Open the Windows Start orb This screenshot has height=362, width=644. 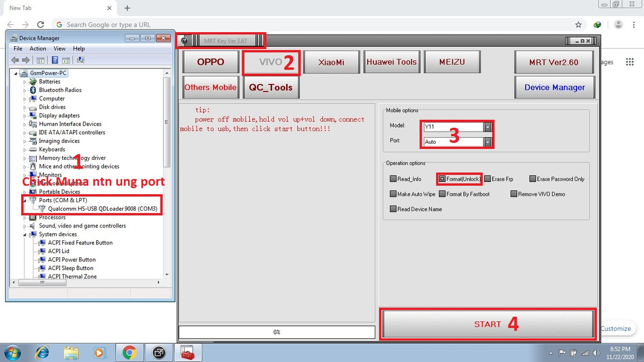pyautogui.click(x=13, y=353)
